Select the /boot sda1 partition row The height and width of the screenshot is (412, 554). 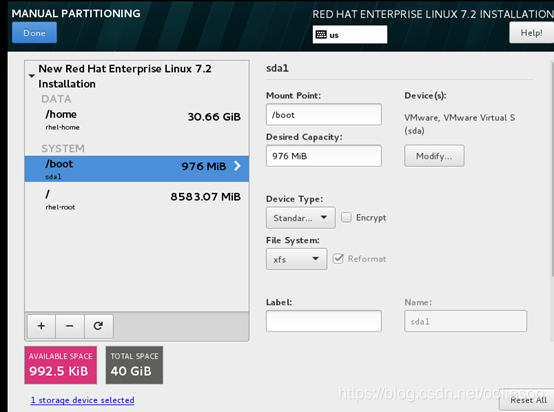tap(137, 169)
